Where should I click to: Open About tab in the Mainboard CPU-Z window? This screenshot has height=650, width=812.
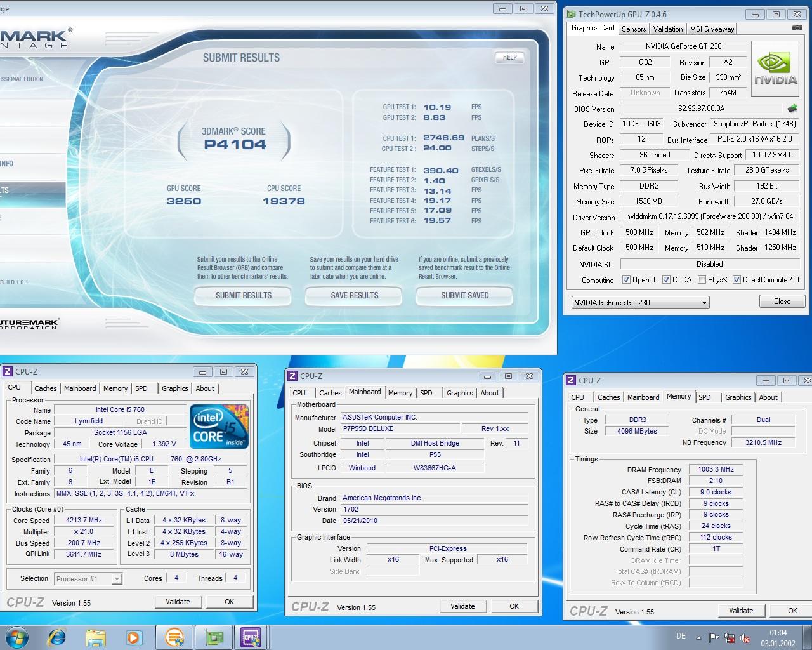[x=490, y=393]
